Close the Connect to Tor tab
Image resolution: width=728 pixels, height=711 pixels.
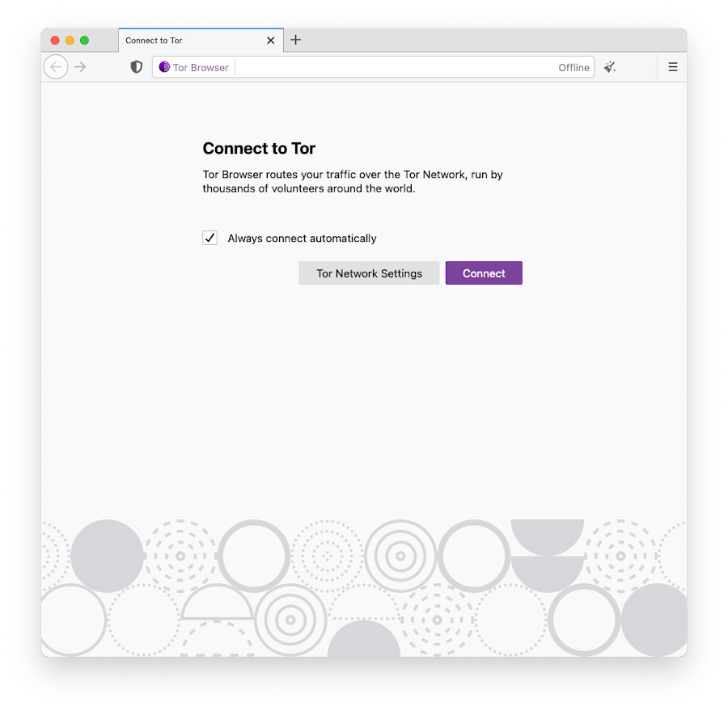pos(271,40)
